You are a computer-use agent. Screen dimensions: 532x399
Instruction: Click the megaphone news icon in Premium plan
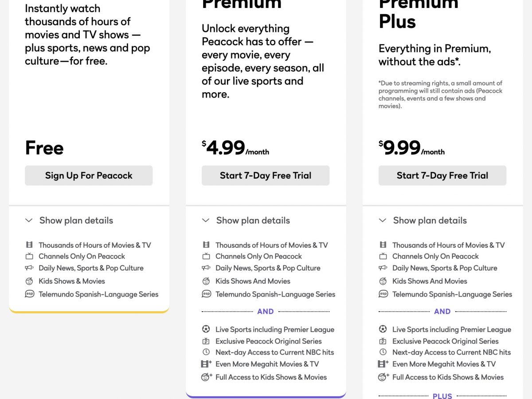206,268
